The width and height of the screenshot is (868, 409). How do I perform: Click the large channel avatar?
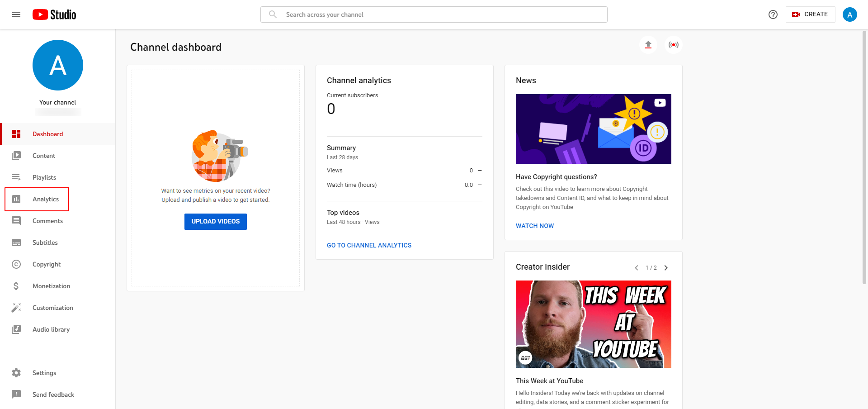pyautogui.click(x=58, y=65)
